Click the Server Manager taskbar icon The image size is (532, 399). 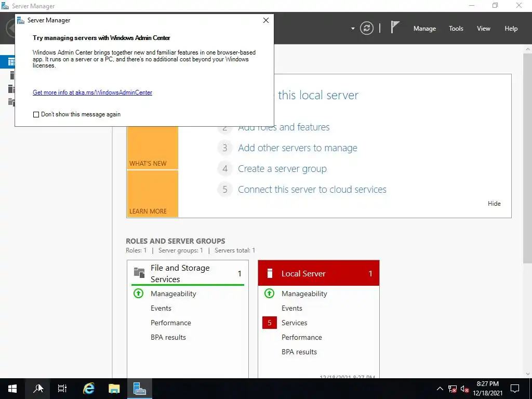[139, 389]
